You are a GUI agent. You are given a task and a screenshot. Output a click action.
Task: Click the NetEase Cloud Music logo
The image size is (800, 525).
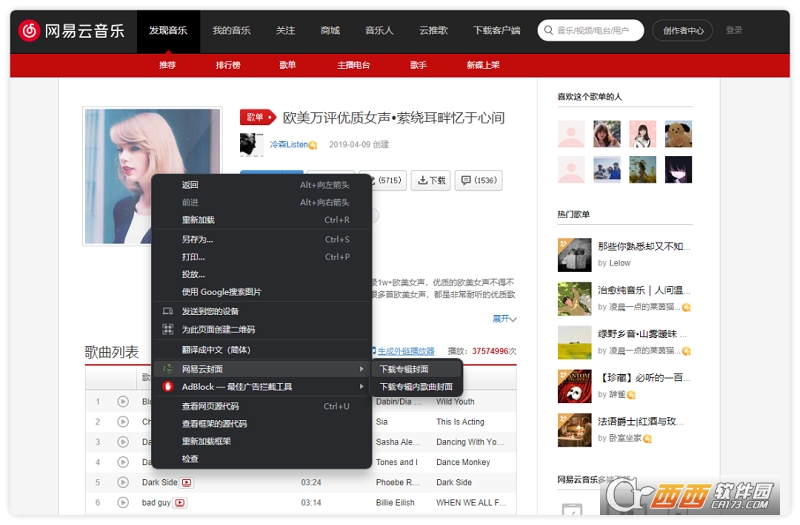tap(72, 31)
